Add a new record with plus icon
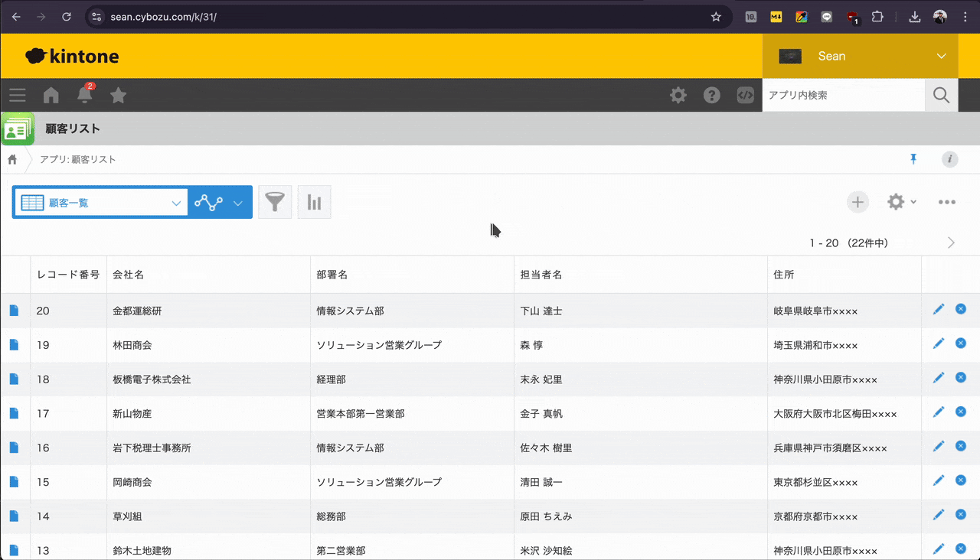Screen dimensions: 980x560 tap(857, 202)
